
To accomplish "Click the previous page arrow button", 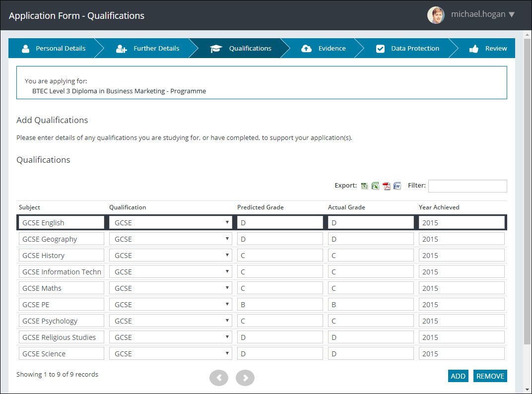I will (219, 378).
